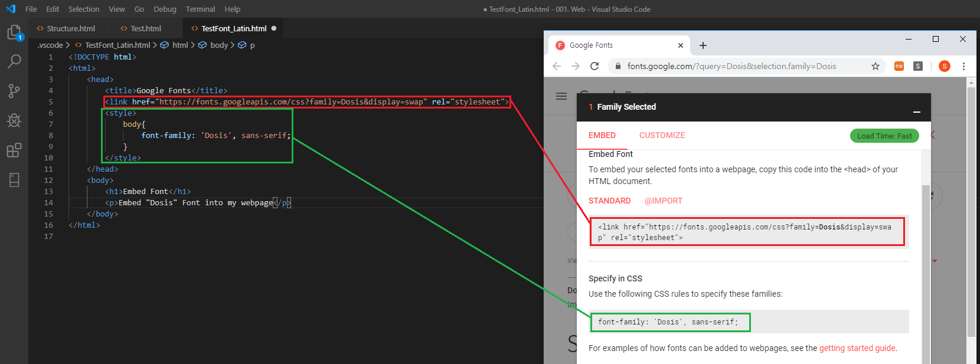
Task: Open the Edit menu
Action: tap(53, 9)
